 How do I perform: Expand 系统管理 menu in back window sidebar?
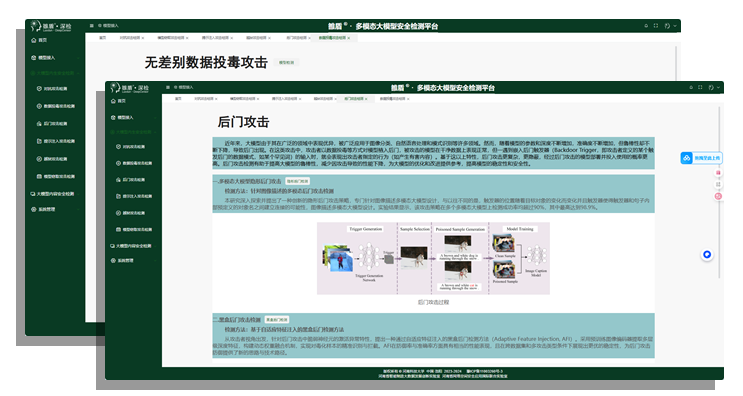(x=54, y=209)
